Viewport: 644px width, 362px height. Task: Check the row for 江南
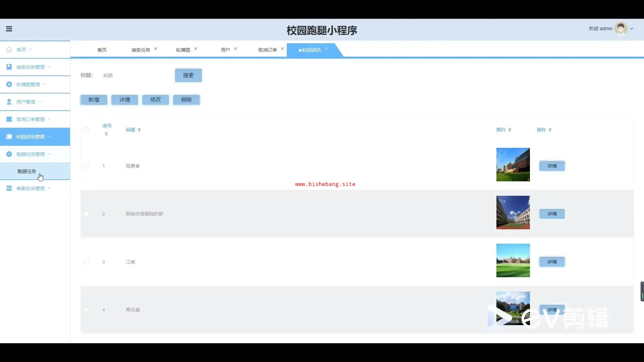tap(86, 262)
